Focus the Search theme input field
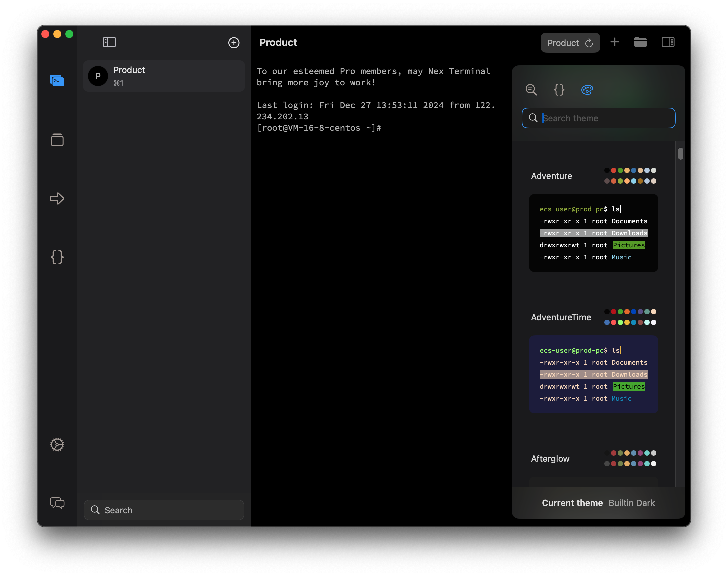The image size is (728, 576). click(x=598, y=118)
